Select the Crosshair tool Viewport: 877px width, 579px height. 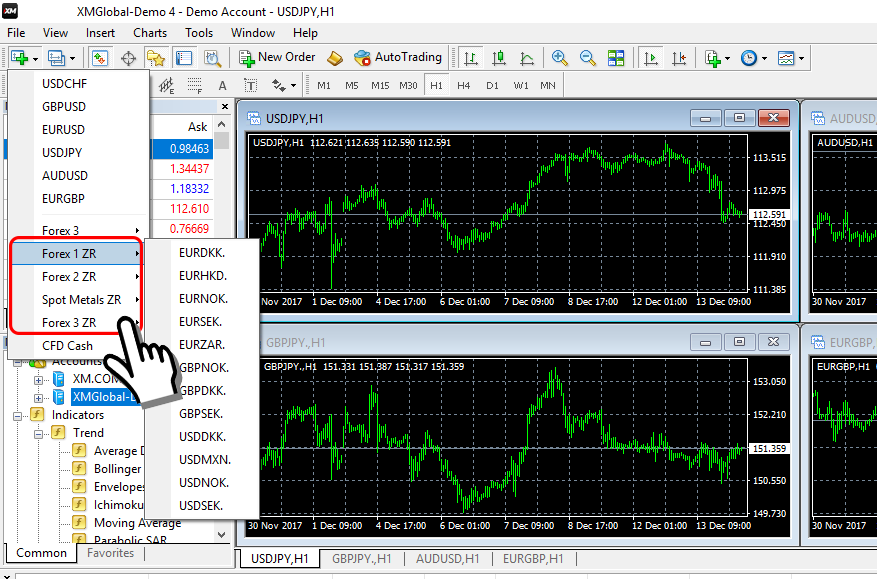[x=128, y=58]
